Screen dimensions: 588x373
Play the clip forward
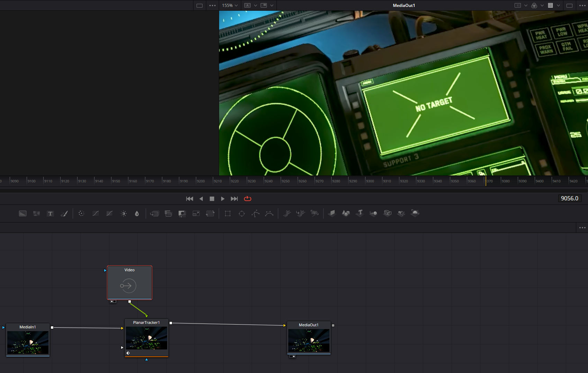point(223,199)
